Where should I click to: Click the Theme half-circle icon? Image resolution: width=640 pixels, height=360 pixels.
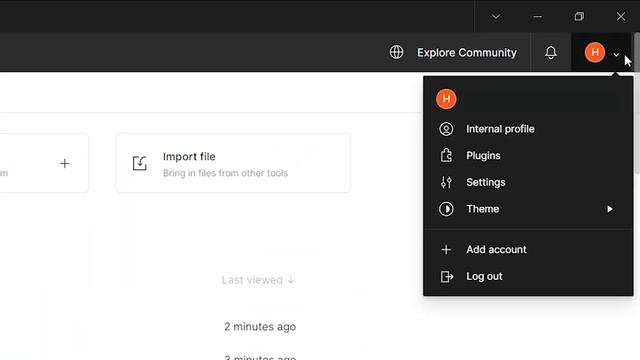[x=446, y=209]
